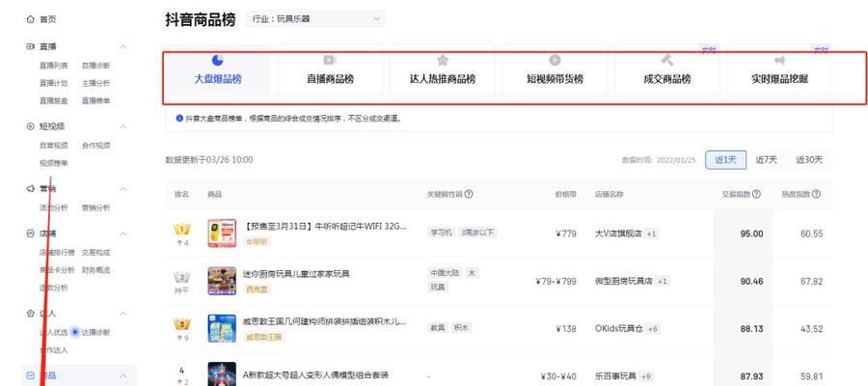Image resolution: width=868 pixels, height=386 pixels.
Task: Click the 店铺 shop icon
Action: tap(30, 234)
